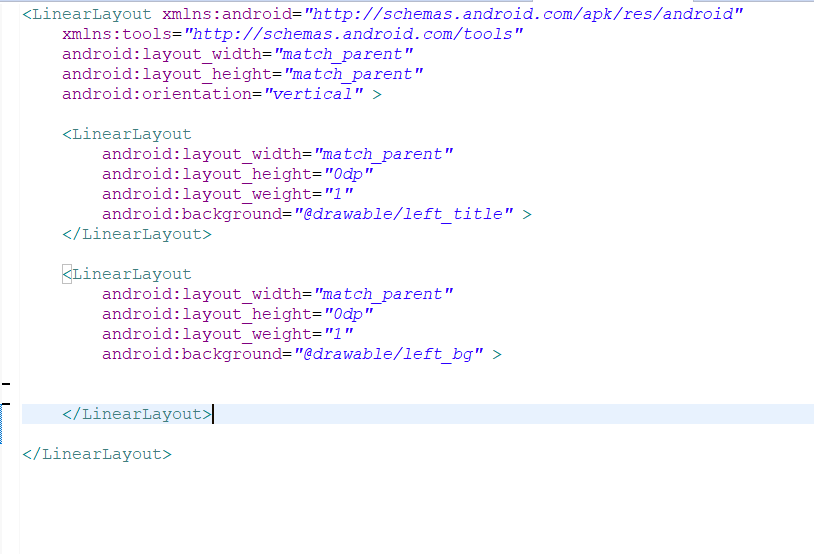Click layout_height="0dp" in the left_title block

[x=238, y=174]
